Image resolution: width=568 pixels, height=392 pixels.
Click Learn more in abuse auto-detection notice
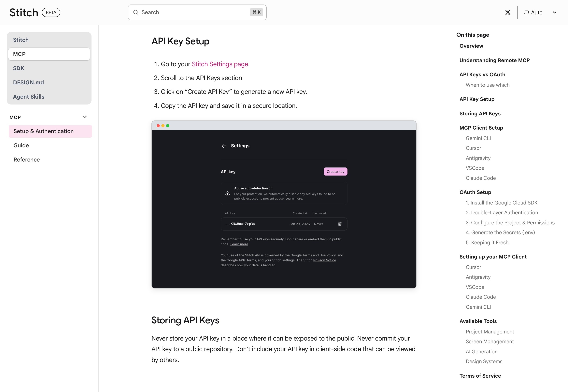click(x=294, y=199)
